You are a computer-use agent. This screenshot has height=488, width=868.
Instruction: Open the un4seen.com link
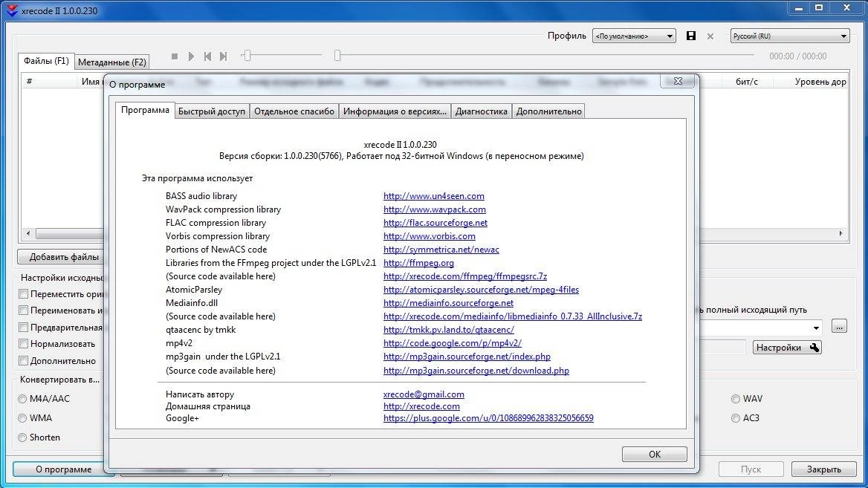(x=433, y=196)
